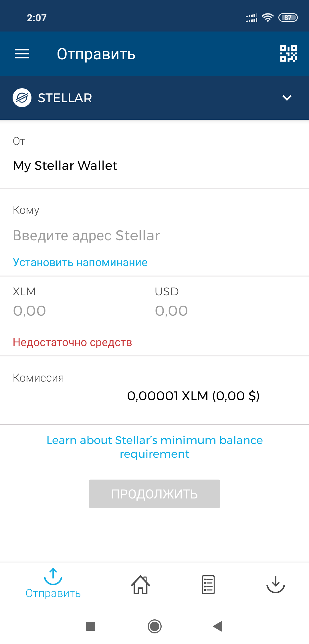Screen dimensions: 309x644
Task: Expand the STELLAR currency chevron
Action: click(x=287, y=98)
